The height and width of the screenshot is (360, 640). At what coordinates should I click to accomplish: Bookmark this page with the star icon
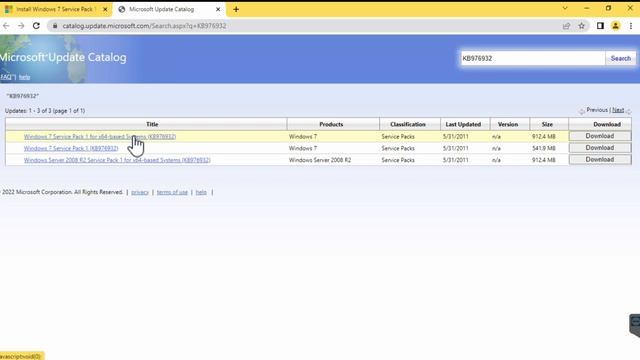pyautogui.click(x=582, y=26)
